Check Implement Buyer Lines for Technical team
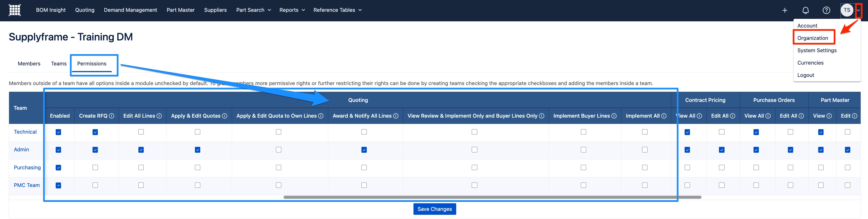 (x=584, y=132)
